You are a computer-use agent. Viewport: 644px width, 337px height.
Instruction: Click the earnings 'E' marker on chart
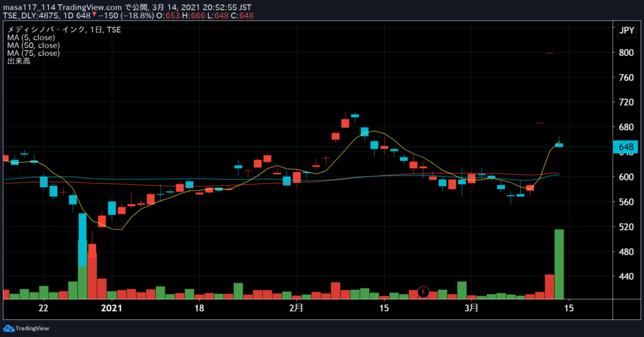(423, 292)
